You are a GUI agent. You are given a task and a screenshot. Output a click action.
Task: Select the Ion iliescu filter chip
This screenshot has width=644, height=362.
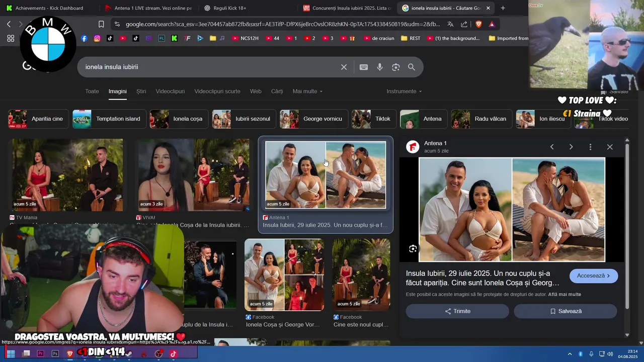(543, 119)
